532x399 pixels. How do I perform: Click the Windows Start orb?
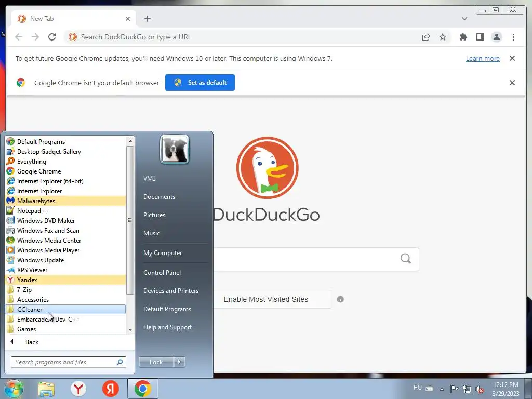point(14,389)
